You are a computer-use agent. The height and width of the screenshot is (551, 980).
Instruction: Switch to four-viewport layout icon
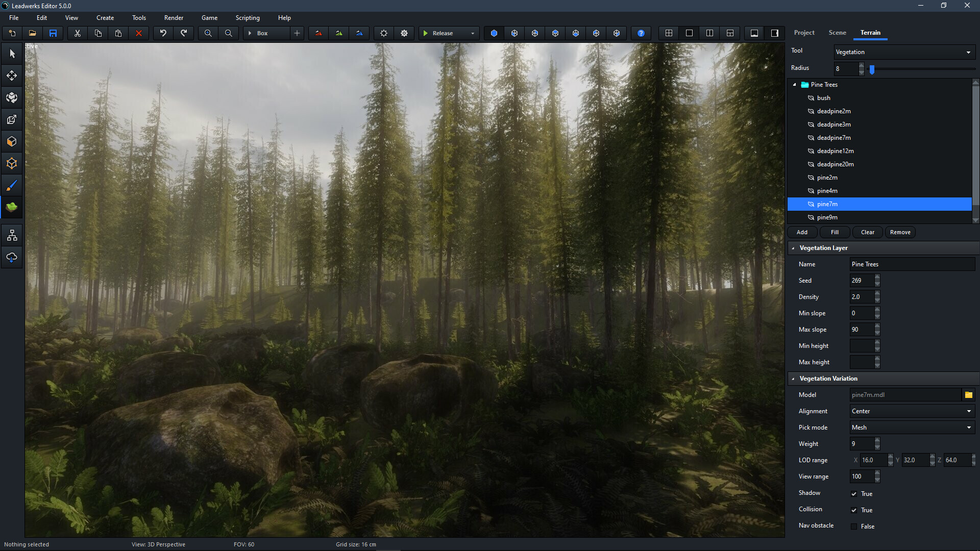click(x=669, y=33)
